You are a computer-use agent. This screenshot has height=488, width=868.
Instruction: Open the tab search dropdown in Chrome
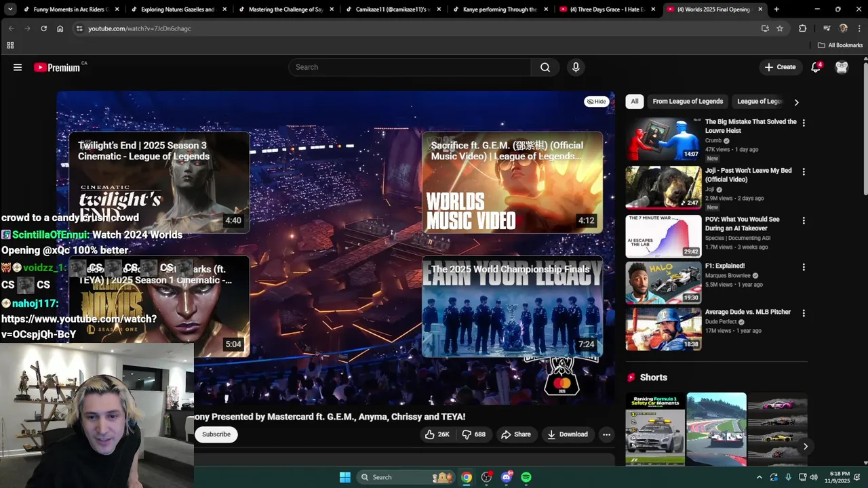tap(10, 9)
